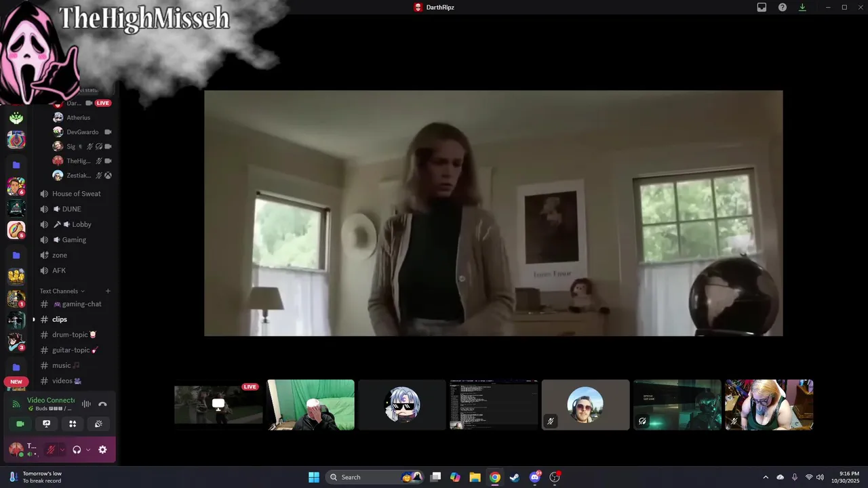Screen dimensions: 868x488
Task: Select user Atherius in voice list
Action: point(81,117)
